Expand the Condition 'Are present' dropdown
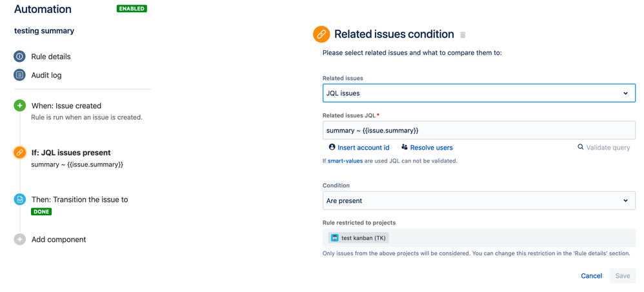 (479, 200)
